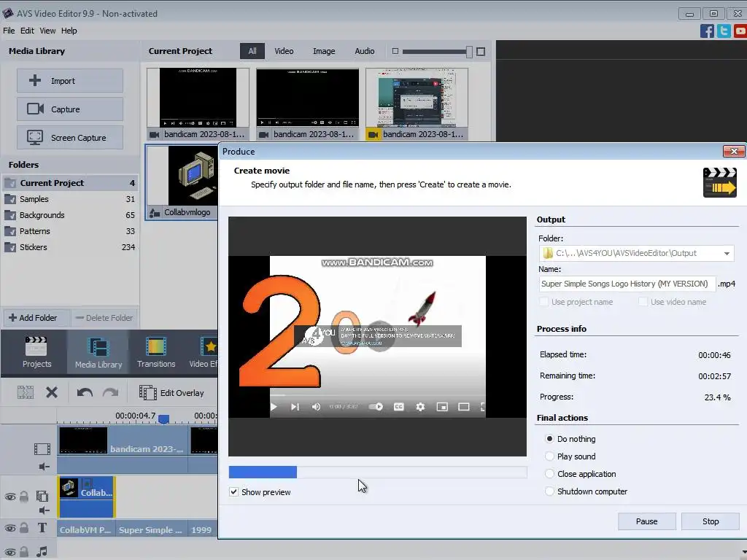Switch to the Image filter tab

(324, 51)
